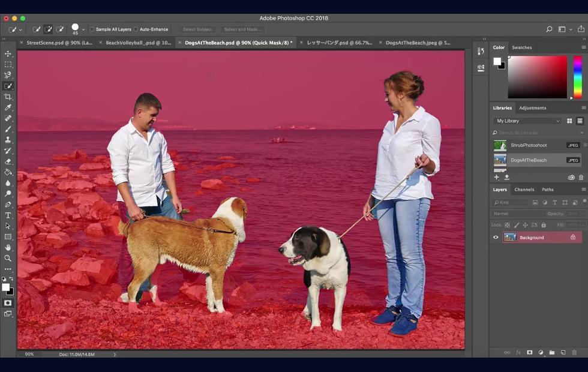Pick the Eyedropper tool
588x372 pixels.
point(8,107)
